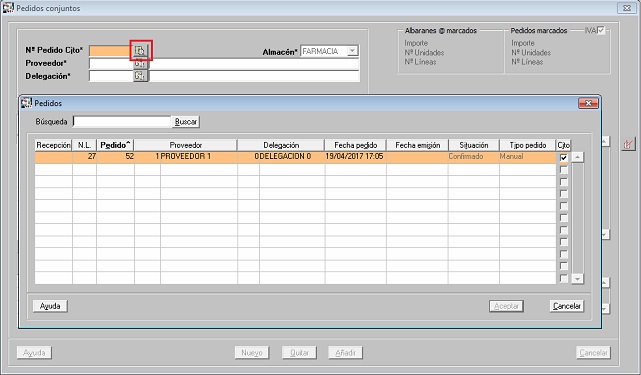Click Fecha emisión column header
This screenshot has height=375, width=641.
[417, 145]
